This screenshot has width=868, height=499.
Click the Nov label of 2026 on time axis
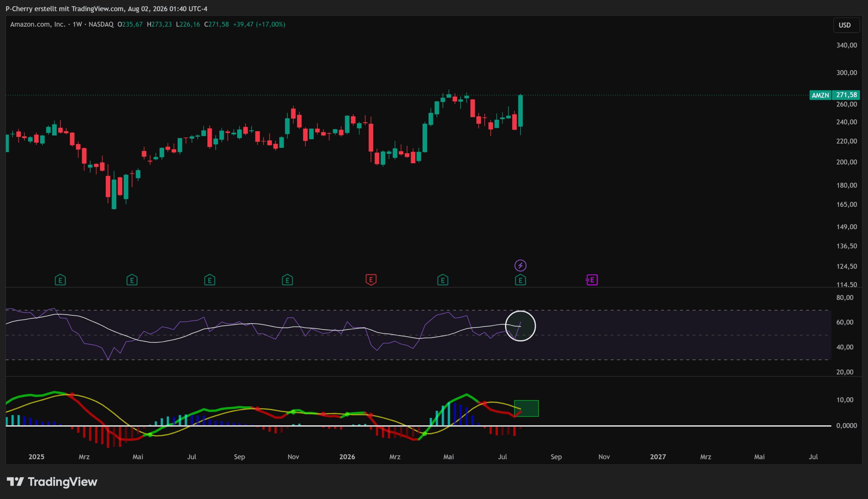pyautogui.click(x=604, y=457)
